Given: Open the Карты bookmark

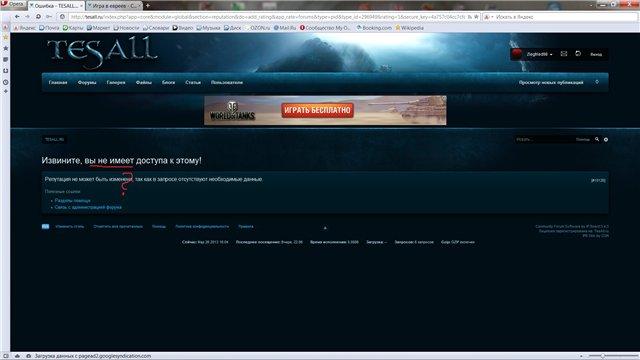Looking at the screenshot, I should tap(73, 28).
